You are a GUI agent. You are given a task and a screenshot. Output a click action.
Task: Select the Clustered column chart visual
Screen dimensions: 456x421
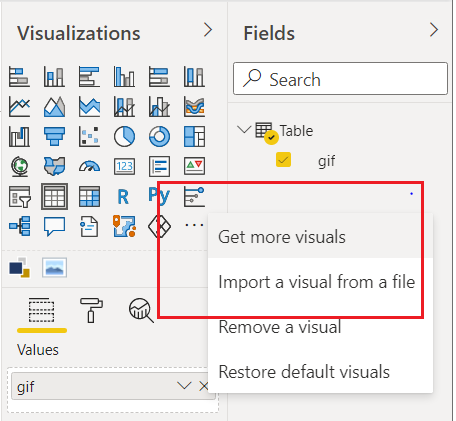click(x=124, y=76)
